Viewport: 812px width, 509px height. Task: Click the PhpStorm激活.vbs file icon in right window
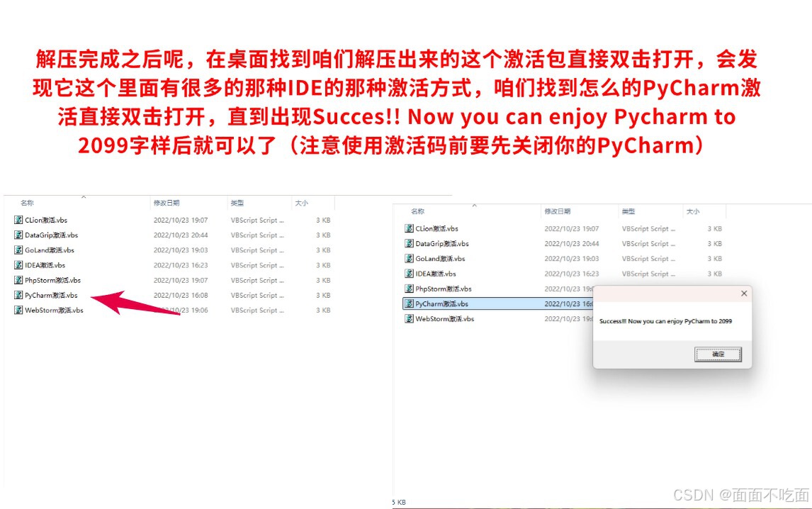click(x=409, y=289)
